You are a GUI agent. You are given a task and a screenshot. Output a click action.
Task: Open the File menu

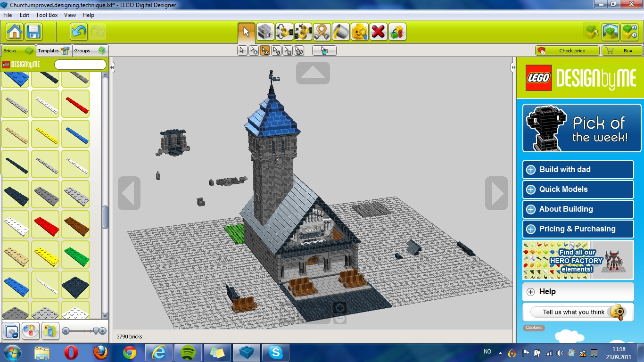(x=8, y=15)
